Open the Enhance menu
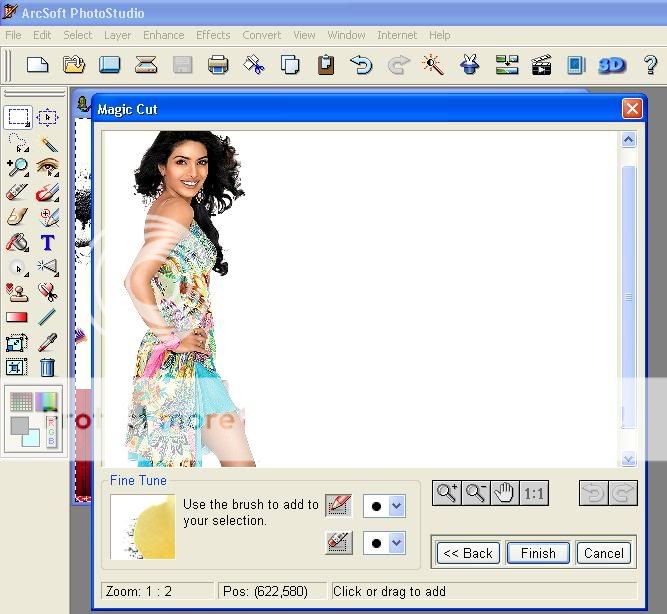The image size is (667, 614). coord(163,35)
